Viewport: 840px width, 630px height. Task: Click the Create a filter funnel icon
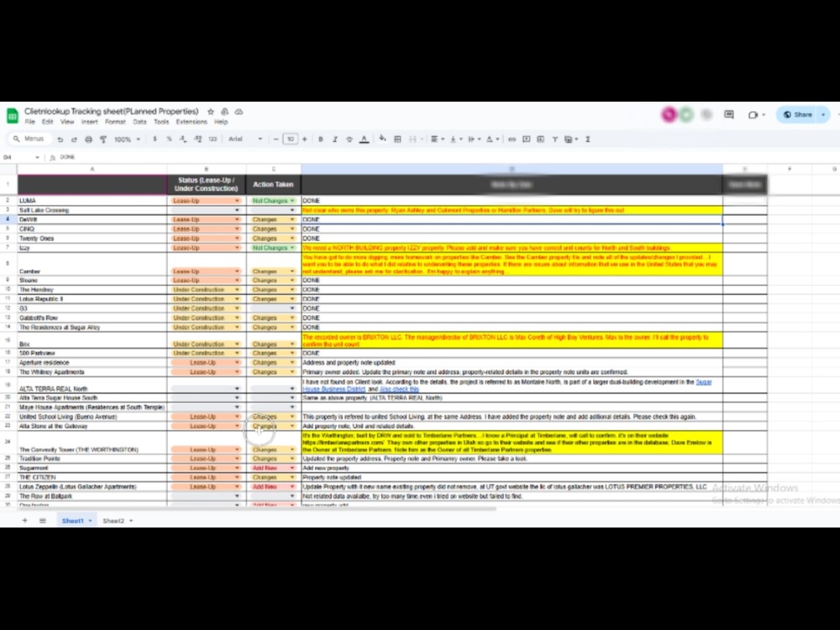[x=555, y=139]
